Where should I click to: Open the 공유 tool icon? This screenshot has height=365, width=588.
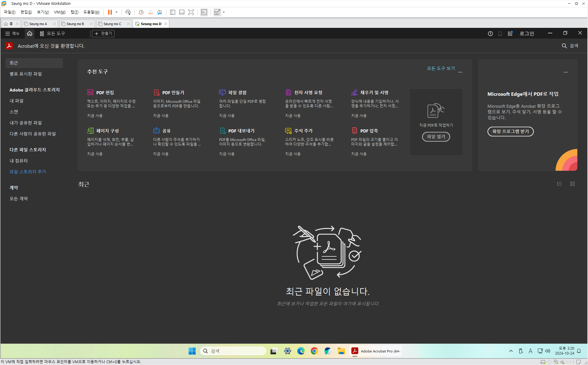pos(156,131)
